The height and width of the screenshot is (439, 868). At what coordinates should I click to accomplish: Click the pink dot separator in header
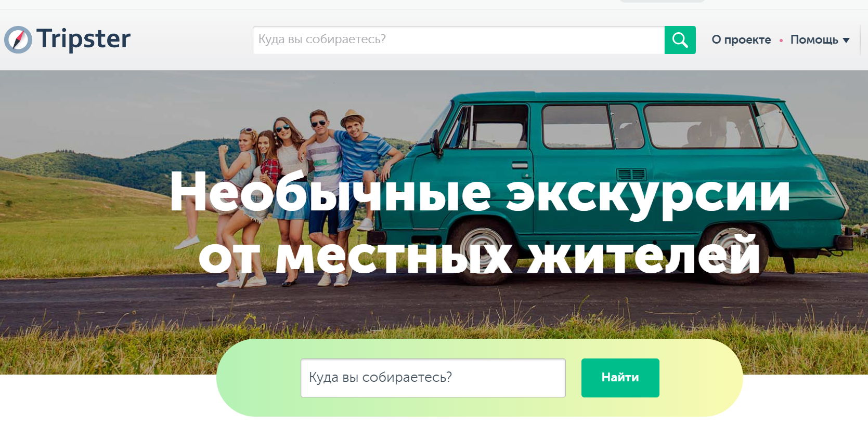click(x=781, y=41)
